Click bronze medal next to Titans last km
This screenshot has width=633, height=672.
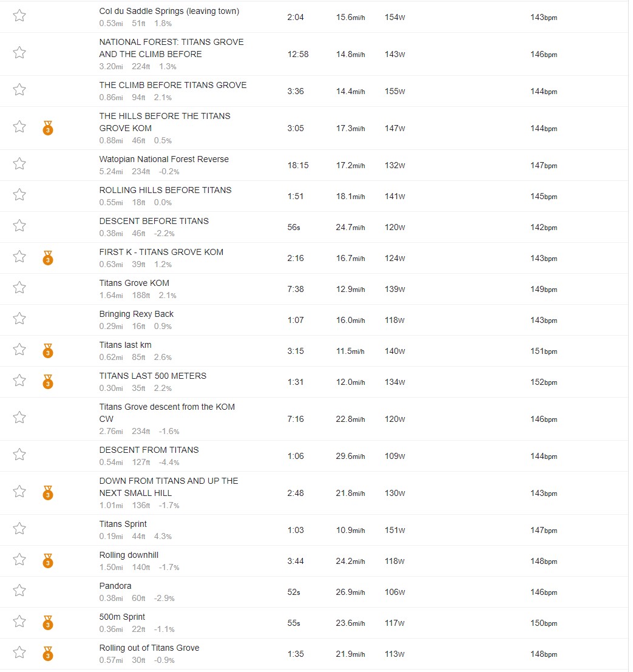coord(48,351)
